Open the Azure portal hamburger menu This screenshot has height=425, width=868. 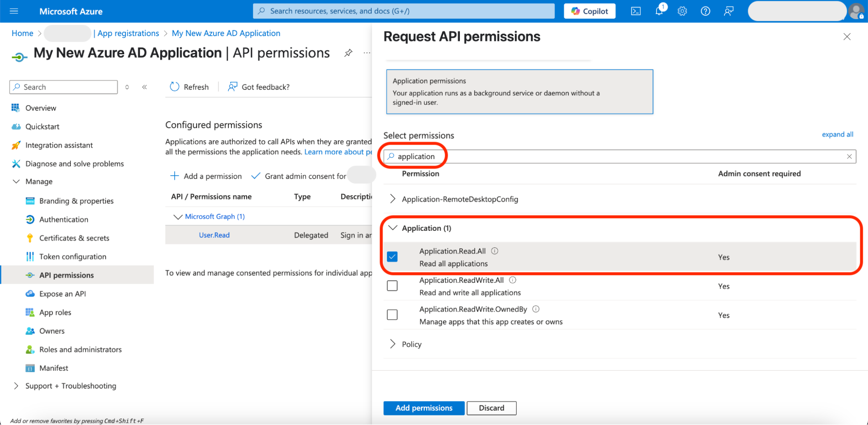tap(14, 11)
